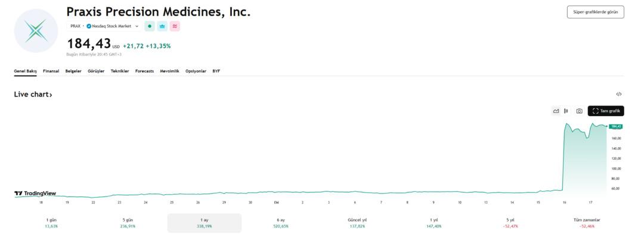Viewport: 644px width, 243px height.
Task: Click Süper-grafiklerde görün button
Action: tap(595, 12)
